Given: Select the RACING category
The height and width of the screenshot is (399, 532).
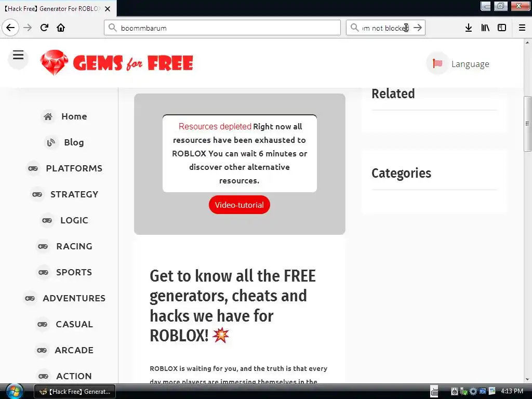Looking at the screenshot, I should coord(74,246).
